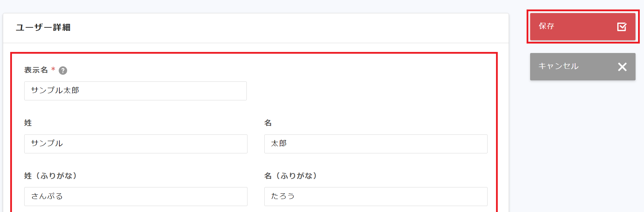Edit the 名(ふりがな) field containing たろう
644x212 pixels.
pos(375,197)
